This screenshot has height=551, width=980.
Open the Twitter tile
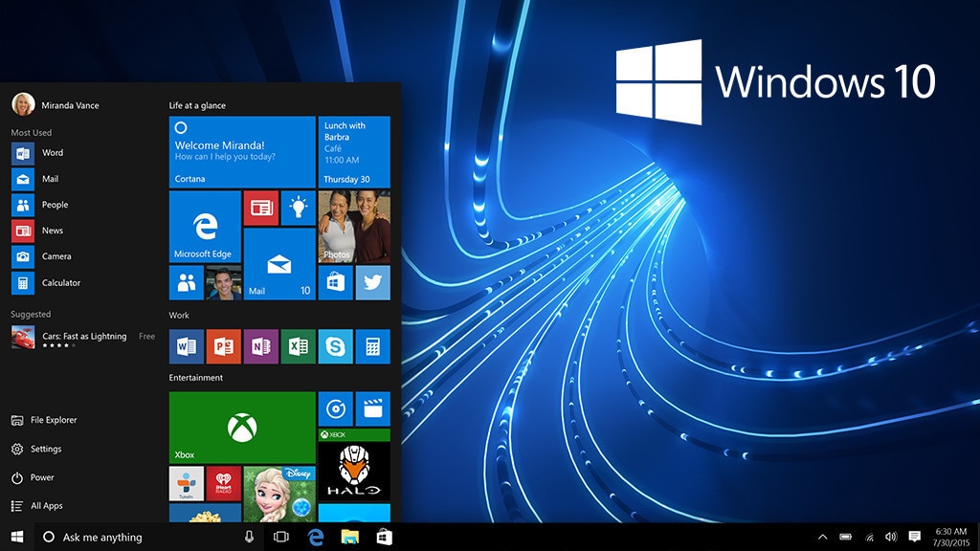[x=373, y=283]
